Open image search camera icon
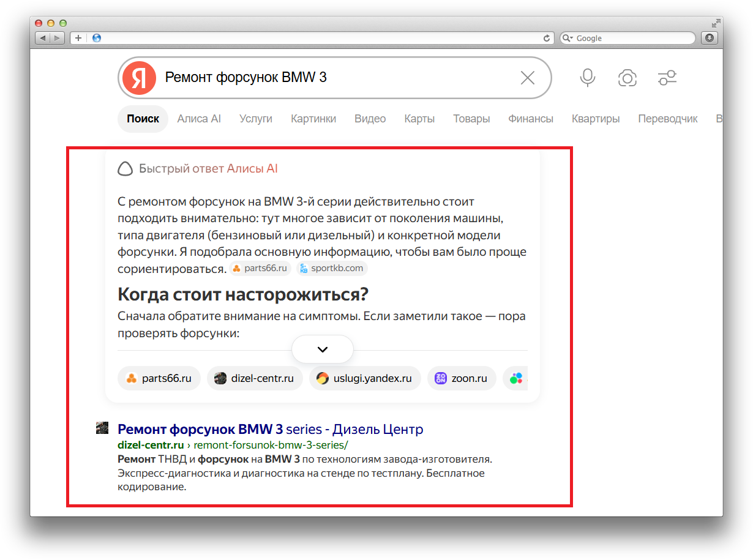Viewport: 753px width, 560px height. [627, 78]
